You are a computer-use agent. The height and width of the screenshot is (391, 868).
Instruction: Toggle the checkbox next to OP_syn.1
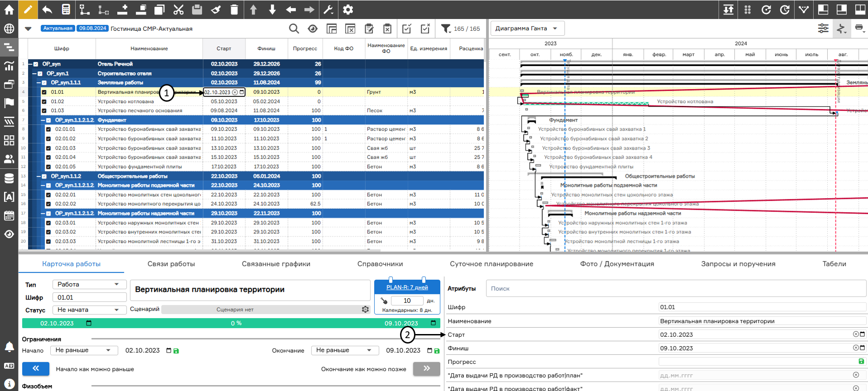(40, 74)
